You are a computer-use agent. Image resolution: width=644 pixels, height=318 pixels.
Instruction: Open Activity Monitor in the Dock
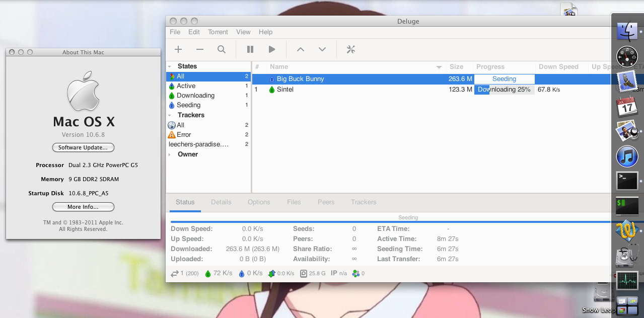pos(627,280)
